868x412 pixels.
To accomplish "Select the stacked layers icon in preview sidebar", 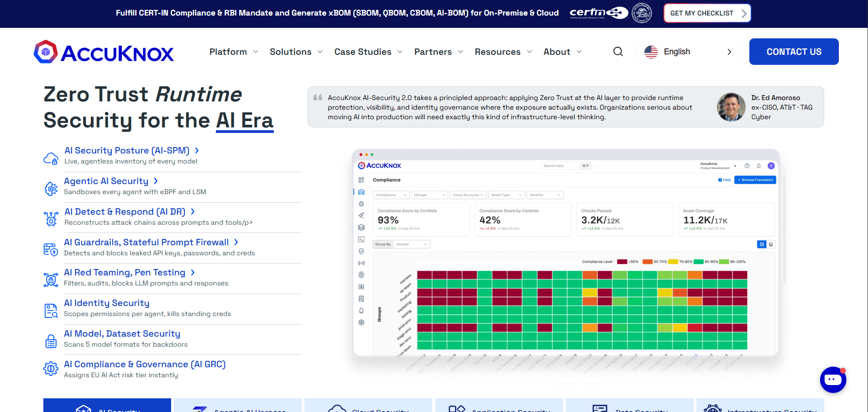I will tap(361, 227).
